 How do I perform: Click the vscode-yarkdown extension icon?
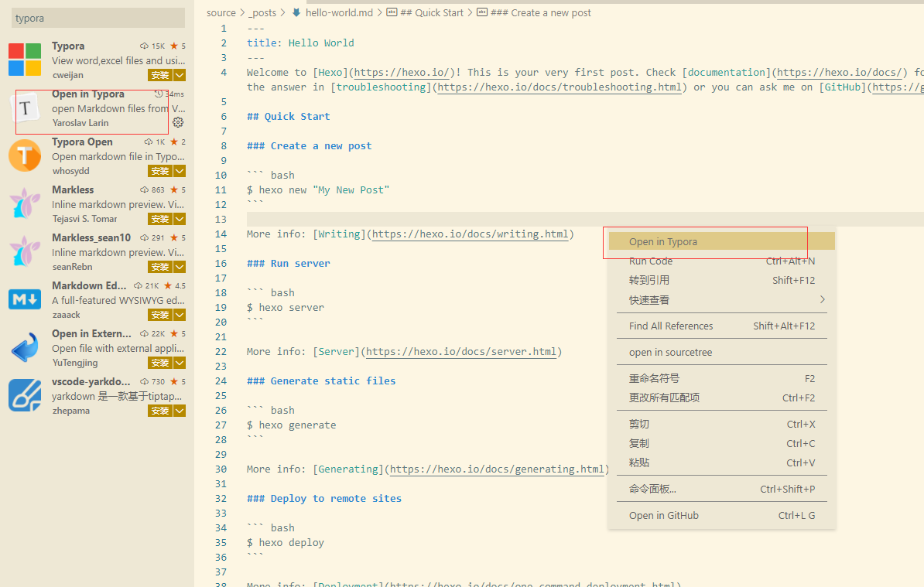coord(25,395)
